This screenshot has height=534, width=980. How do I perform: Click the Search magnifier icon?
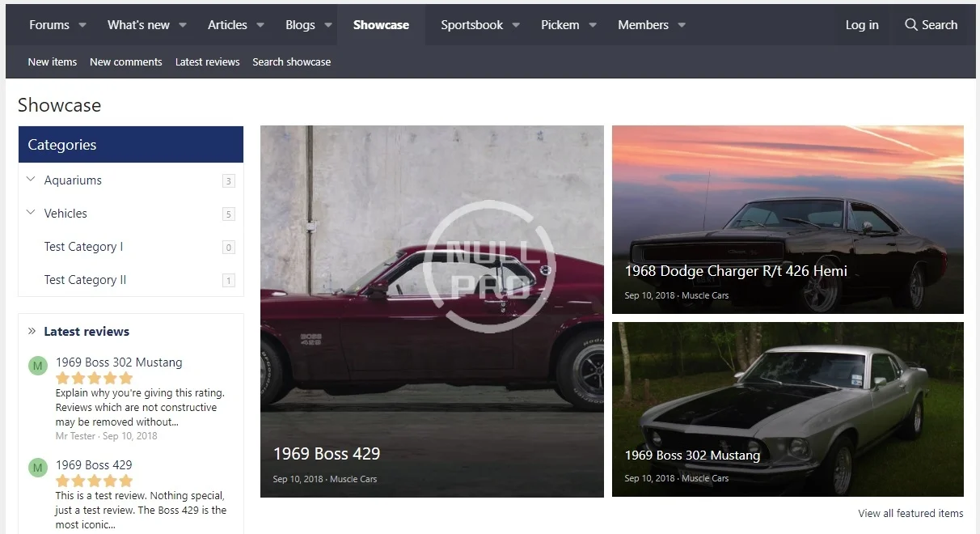(911, 25)
